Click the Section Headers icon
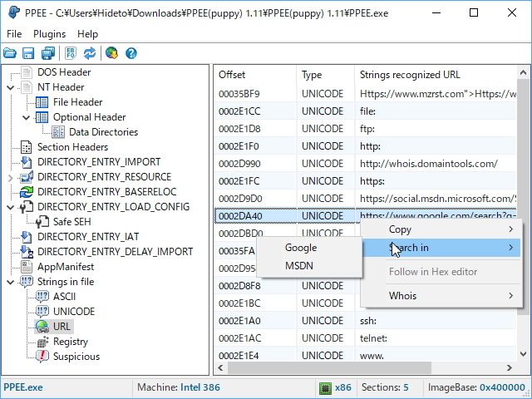Screen dimensions: 532x399 point(27,147)
